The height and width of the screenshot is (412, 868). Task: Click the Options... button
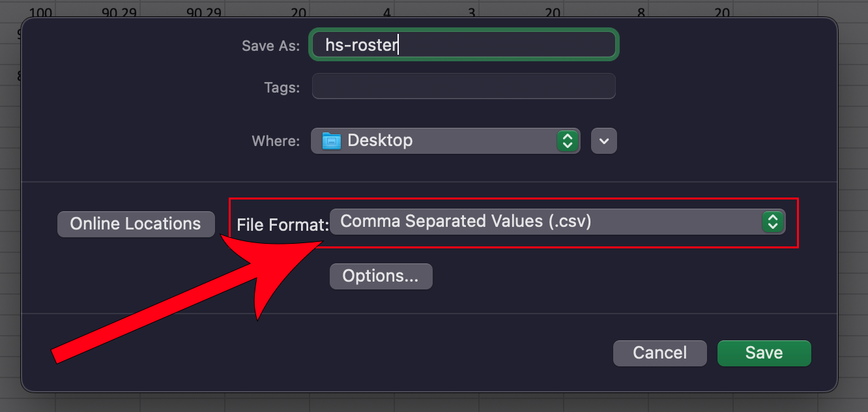point(381,276)
